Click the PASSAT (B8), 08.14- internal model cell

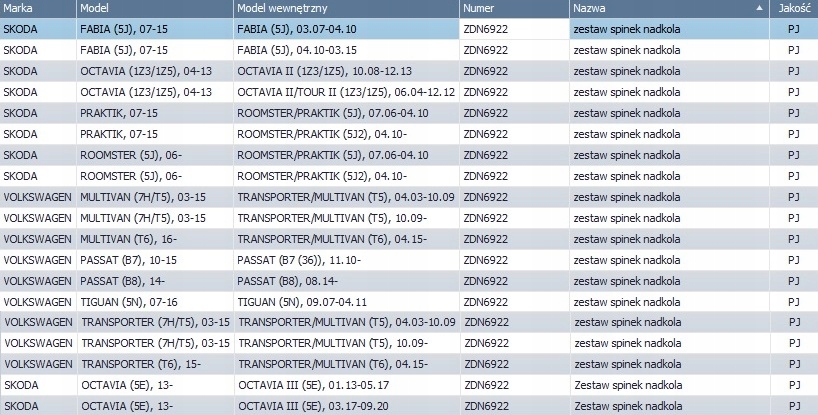(x=288, y=281)
